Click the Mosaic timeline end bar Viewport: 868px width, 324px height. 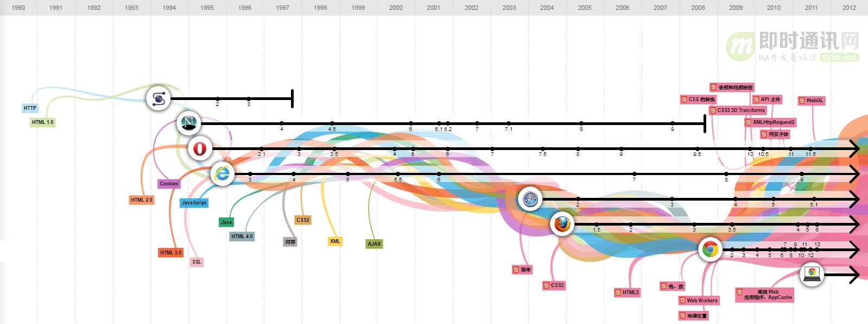[293, 99]
